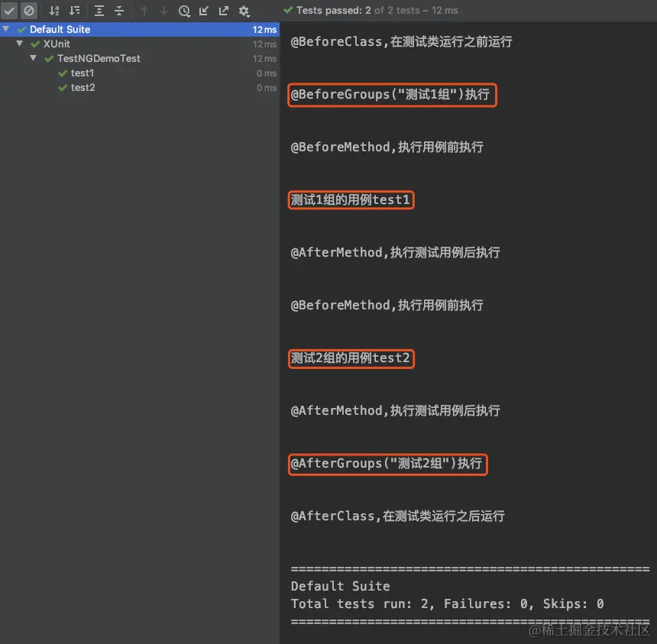Click the Collapse All icon

[119, 11]
